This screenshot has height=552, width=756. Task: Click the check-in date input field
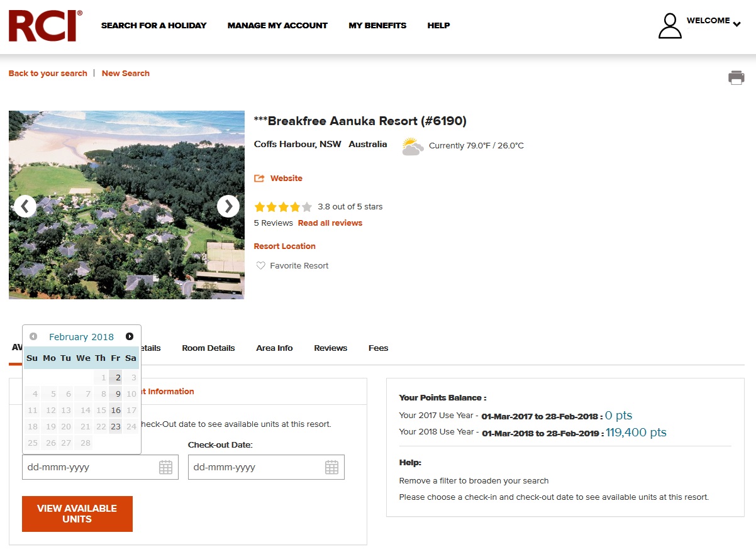[100, 467]
